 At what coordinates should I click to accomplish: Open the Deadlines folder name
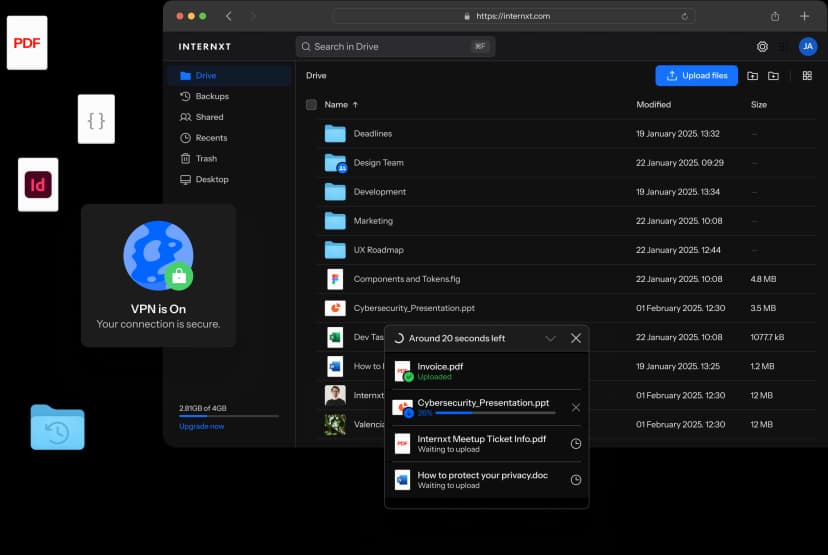click(x=373, y=134)
